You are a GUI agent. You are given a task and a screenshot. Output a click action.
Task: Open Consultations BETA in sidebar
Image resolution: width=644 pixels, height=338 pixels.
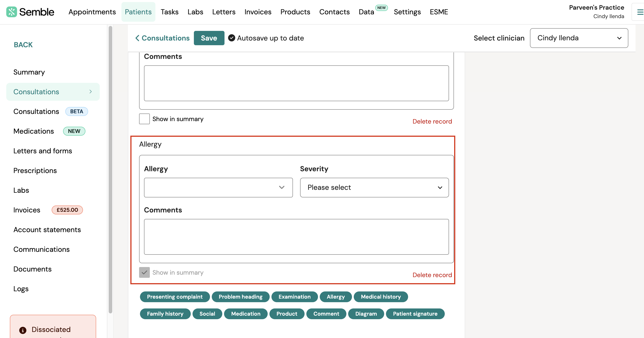click(51, 111)
